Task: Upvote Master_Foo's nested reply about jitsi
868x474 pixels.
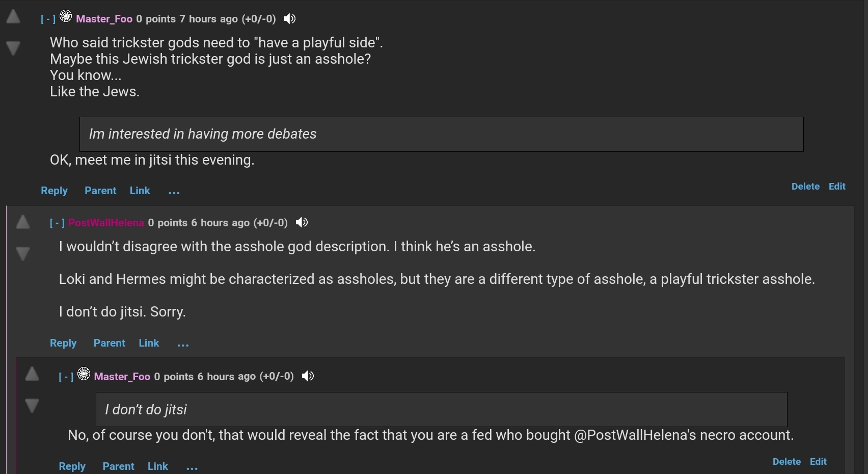Action: [32, 374]
